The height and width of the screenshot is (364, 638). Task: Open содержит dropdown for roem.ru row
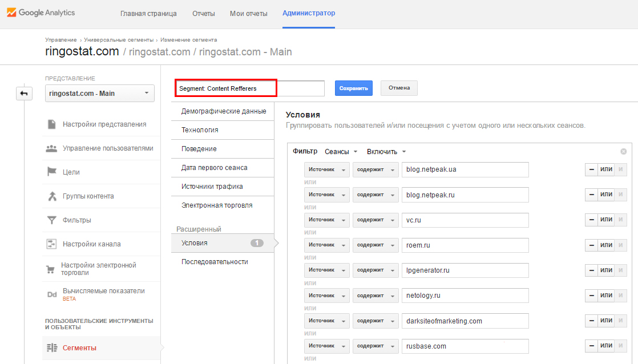(x=375, y=245)
